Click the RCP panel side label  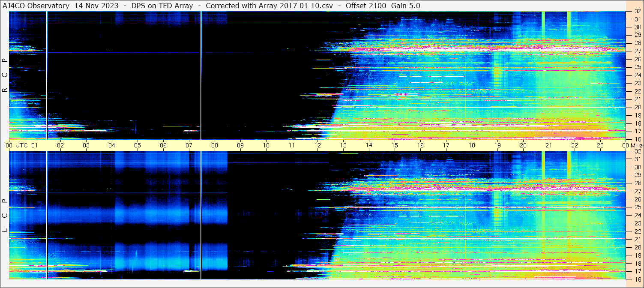[x=5, y=75]
